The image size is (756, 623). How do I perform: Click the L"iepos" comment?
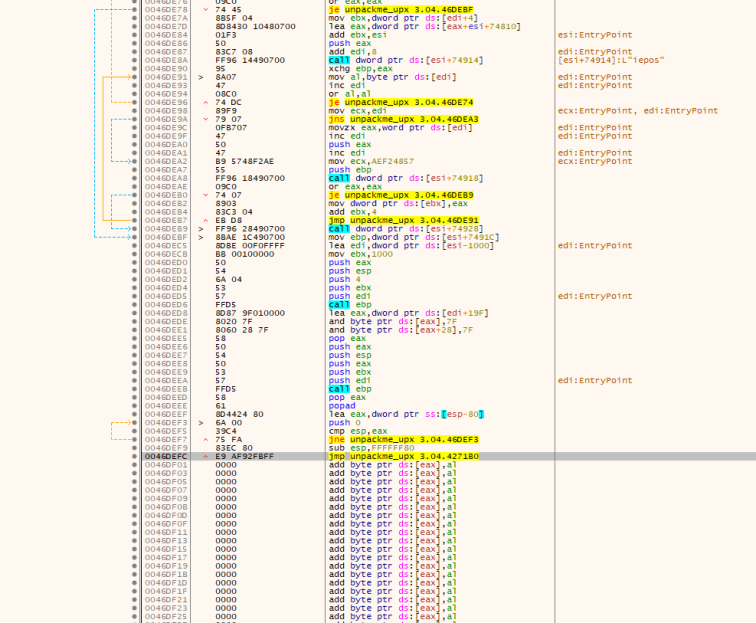click(600, 60)
